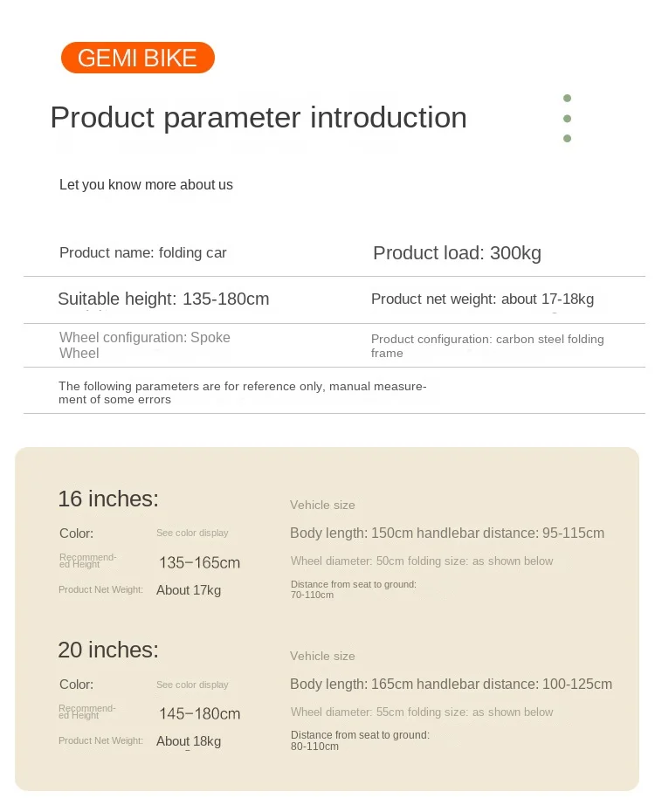Select Wheel configuration: Spoke Wheel entry

coord(144,345)
